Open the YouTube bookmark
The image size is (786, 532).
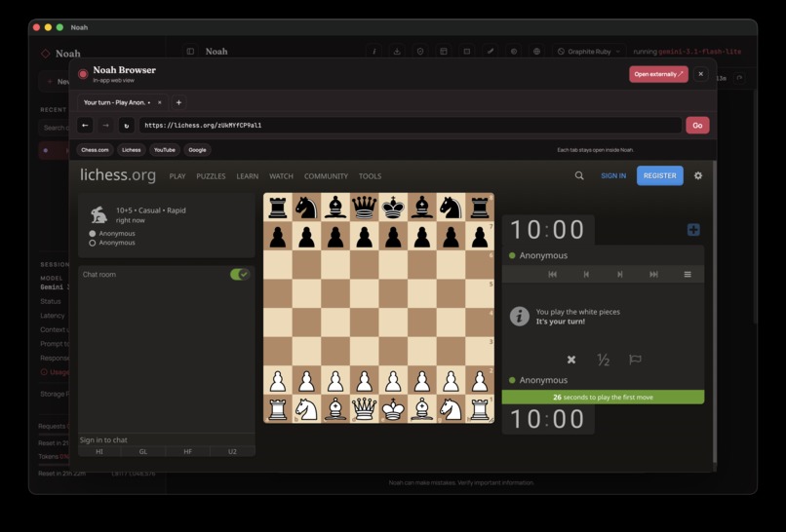[165, 150]
